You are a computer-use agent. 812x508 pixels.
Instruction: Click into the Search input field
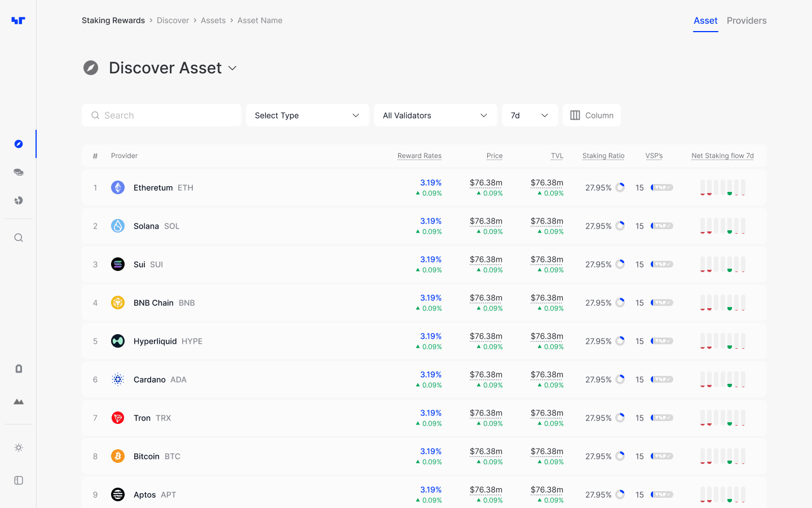click(161, 115)
